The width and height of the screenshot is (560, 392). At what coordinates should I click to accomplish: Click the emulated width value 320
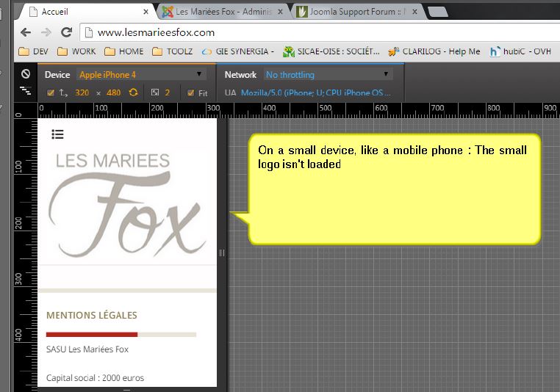[82, 92]
